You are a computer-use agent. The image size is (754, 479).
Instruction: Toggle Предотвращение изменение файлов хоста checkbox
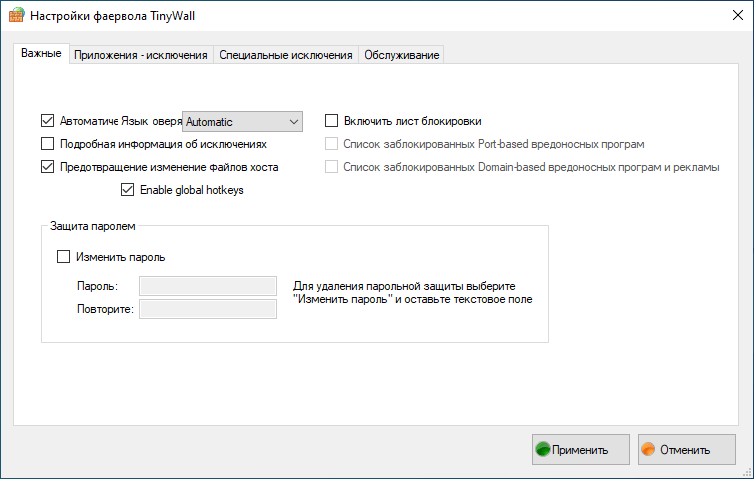click(x=48, y=167)
